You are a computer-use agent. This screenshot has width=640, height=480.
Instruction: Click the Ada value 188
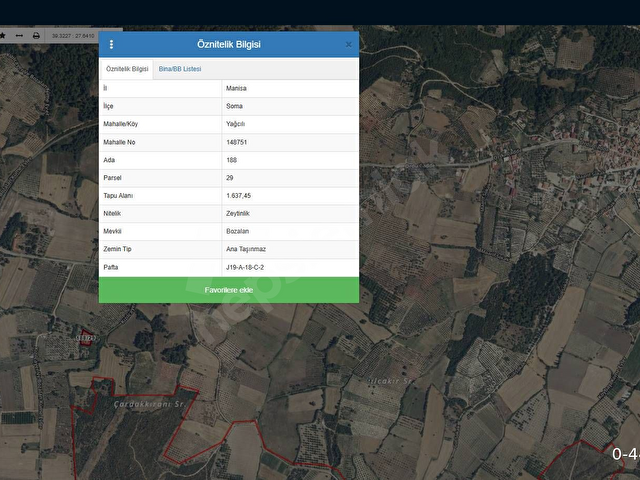231,160
